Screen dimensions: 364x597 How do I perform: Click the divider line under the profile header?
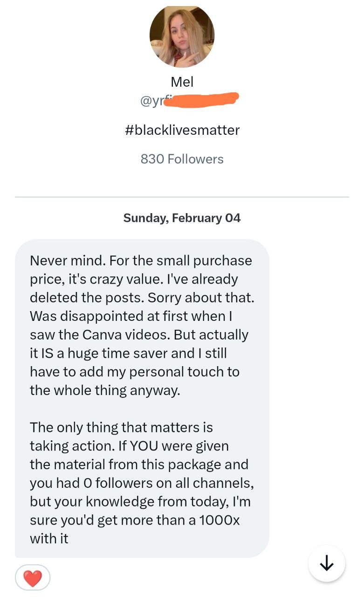[x=182, y=197]
